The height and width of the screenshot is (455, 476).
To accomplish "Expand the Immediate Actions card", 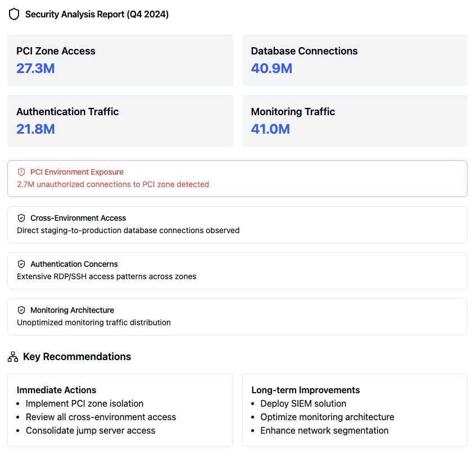I will click(x=120, y=410).
